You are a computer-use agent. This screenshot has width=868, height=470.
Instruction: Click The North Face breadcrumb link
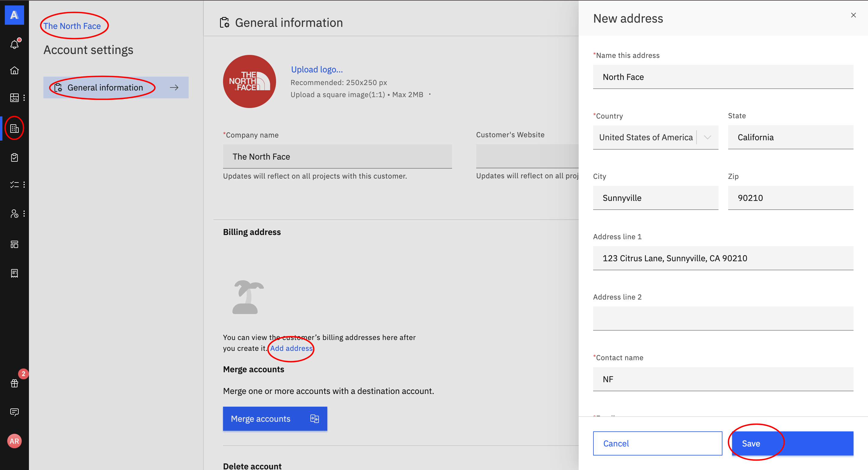(72, 26)
